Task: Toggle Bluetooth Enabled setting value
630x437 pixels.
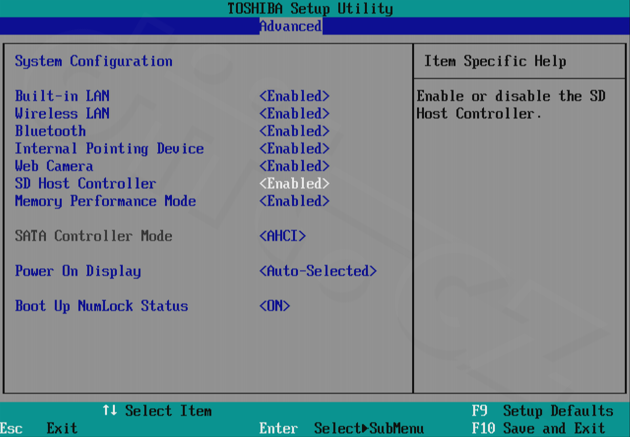Action: tap(294, 131)
